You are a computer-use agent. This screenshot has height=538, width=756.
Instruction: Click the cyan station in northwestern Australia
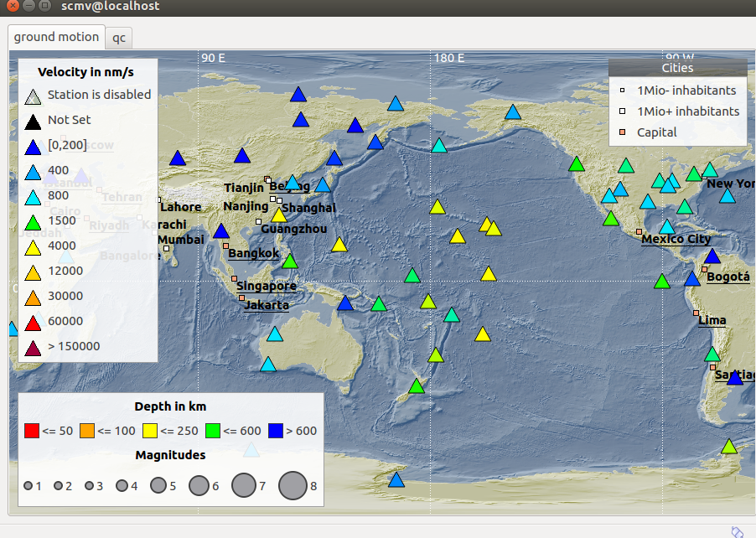275,334
